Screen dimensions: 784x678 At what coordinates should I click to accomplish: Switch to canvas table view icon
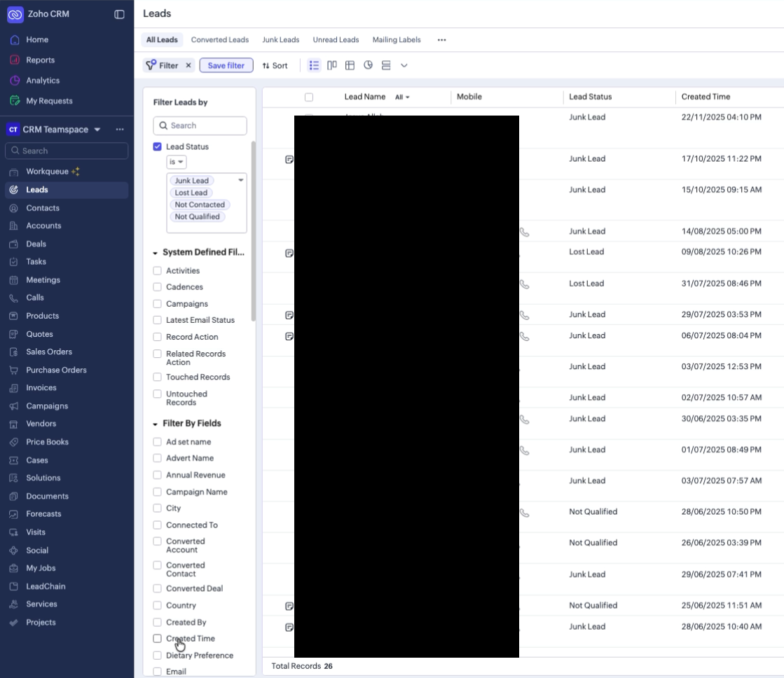click(350, 66)
